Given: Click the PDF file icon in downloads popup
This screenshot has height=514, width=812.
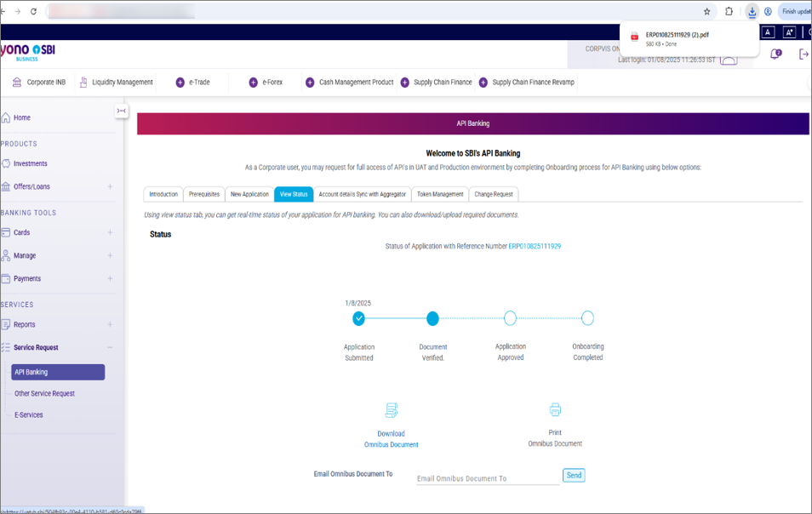Looking at the screenshot, I should point(634,37).
